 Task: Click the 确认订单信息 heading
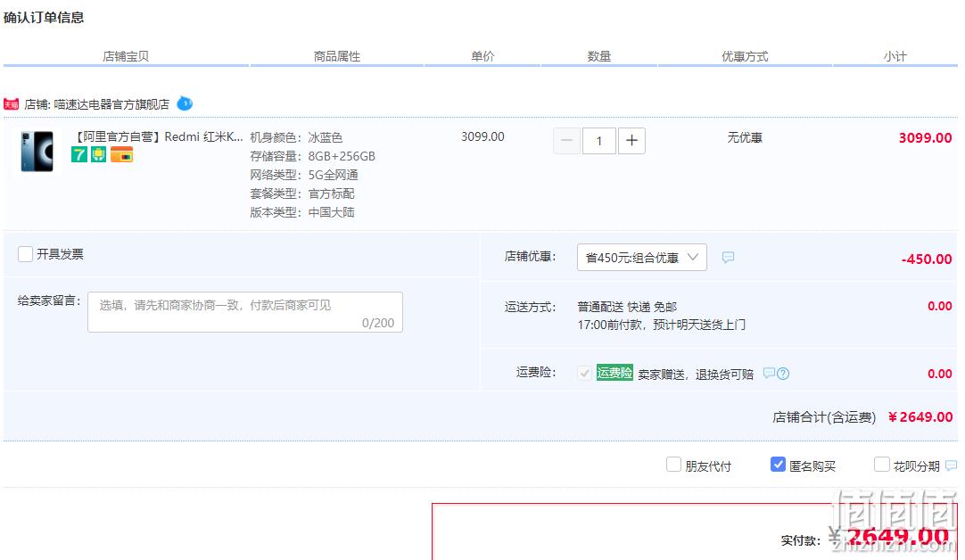(x=44, y=17)
